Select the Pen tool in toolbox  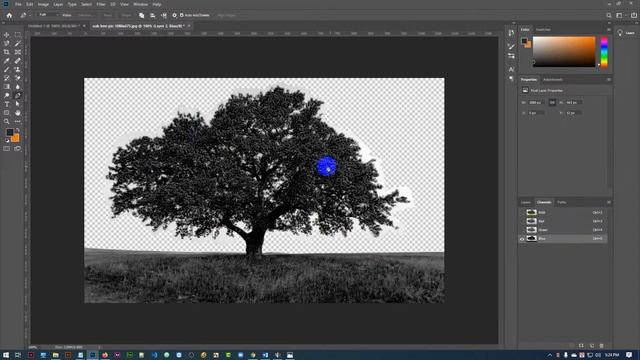(18, 96)
